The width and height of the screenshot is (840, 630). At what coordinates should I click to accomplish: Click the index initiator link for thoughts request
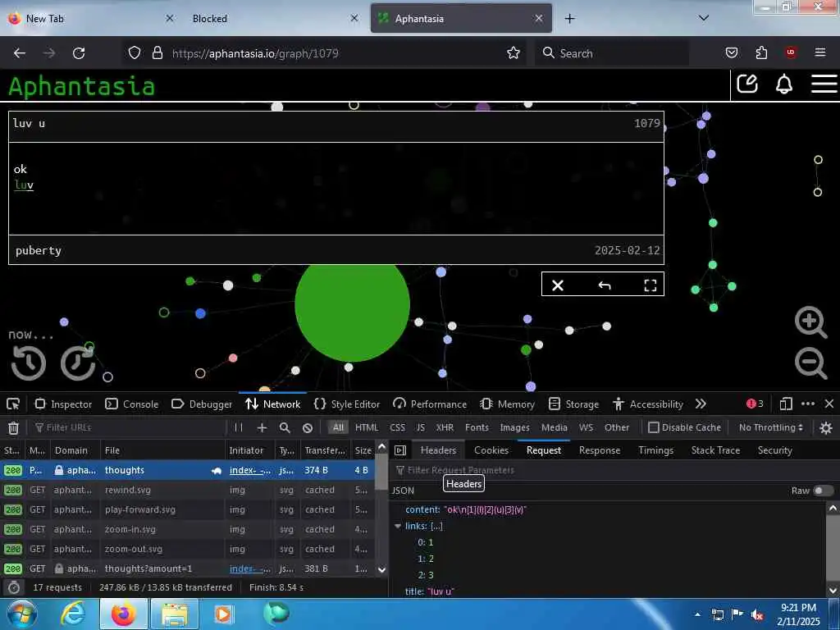click(249, 470)
